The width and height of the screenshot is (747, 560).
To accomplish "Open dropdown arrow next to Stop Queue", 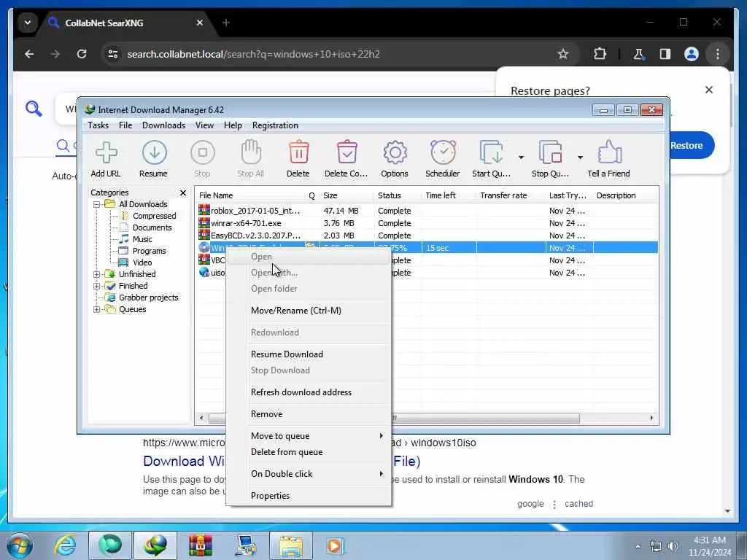I will point(580,157).
